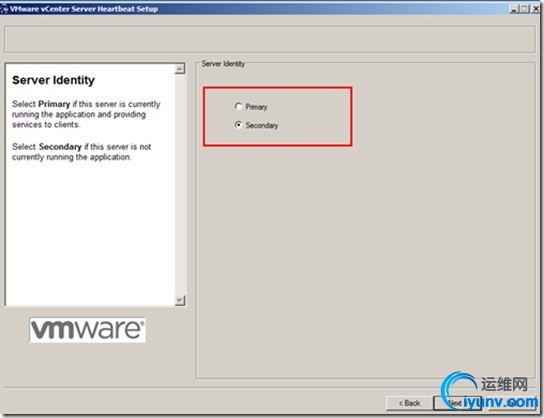
Task: Close the Heartbeat Setup window
Action: 535,9
